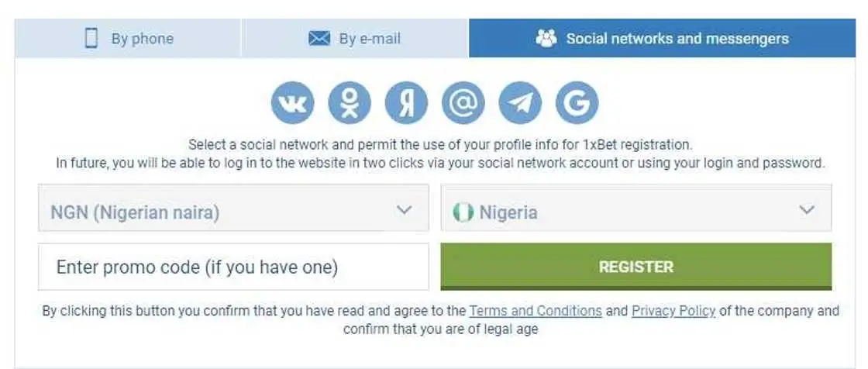868x369 pixels.
Task: Click the people icon in Social networks tab
Action: tap(546, 38)
